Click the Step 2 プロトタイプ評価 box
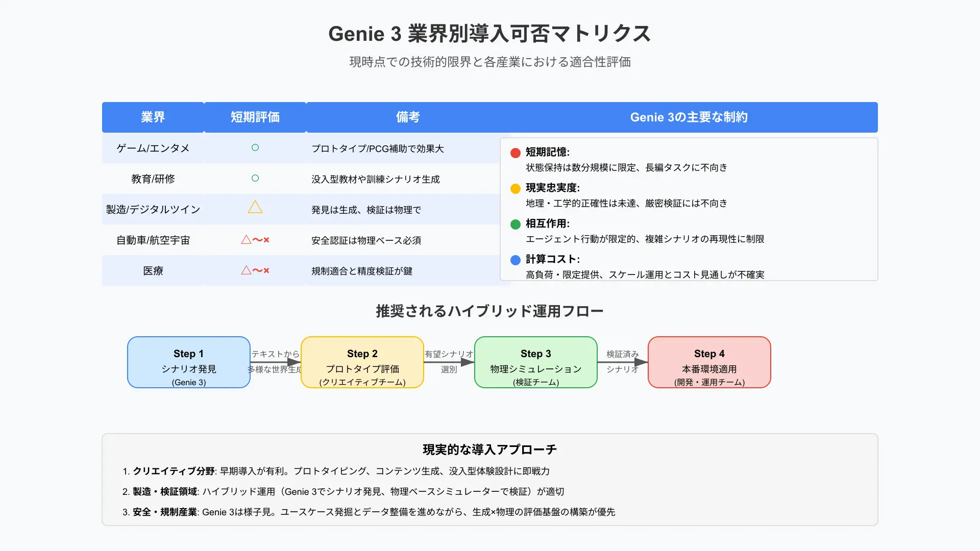The height and width of the screenshot is (551, 980). pos(362,362)
